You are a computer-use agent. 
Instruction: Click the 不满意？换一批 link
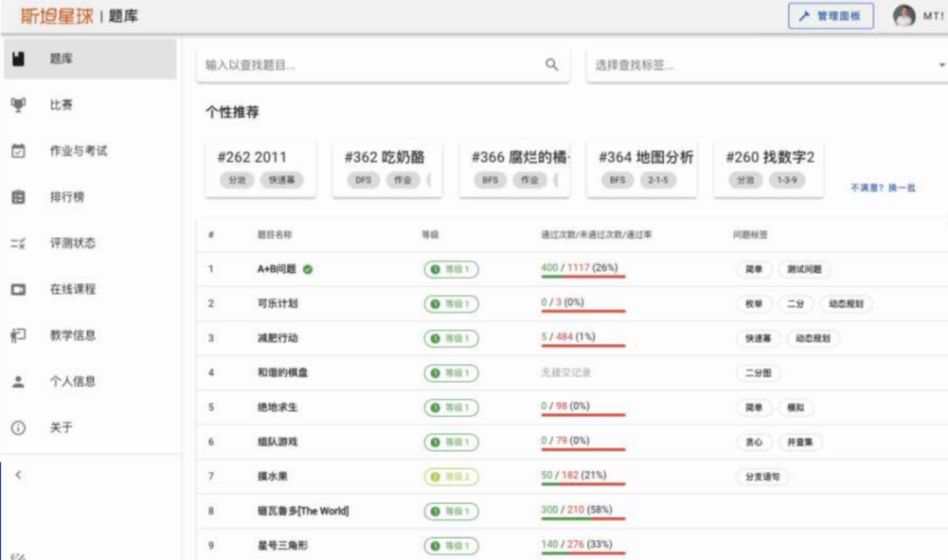[x=882, y=188]
